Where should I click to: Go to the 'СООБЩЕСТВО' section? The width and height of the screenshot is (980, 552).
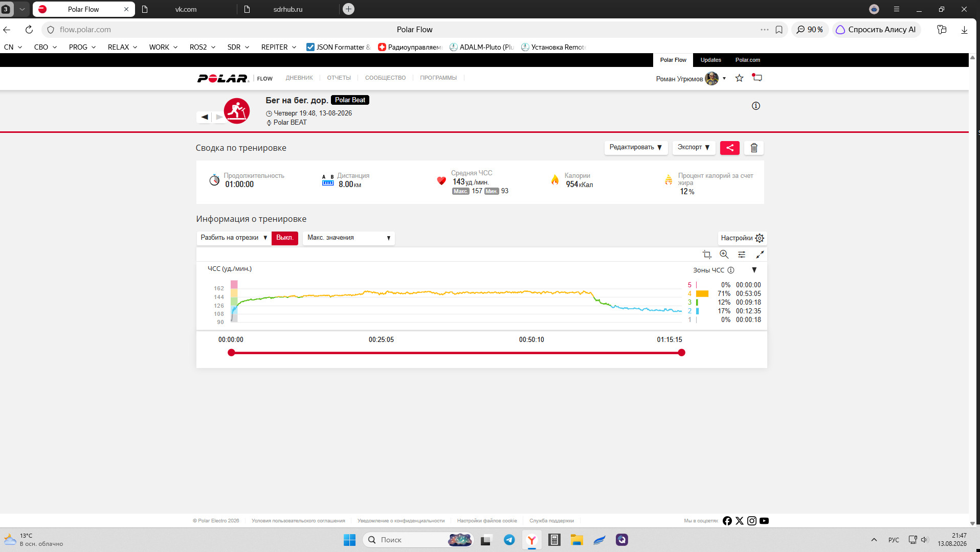tap(386, 78)
